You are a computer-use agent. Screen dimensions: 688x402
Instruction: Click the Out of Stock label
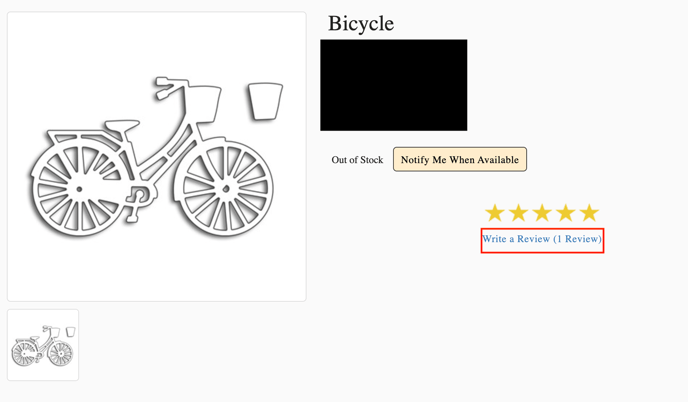357,160
